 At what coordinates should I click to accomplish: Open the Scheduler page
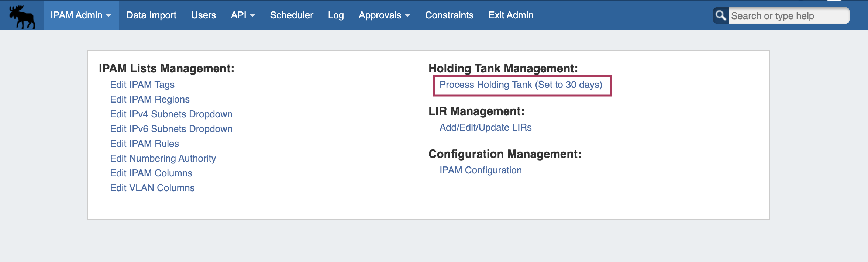291,15
